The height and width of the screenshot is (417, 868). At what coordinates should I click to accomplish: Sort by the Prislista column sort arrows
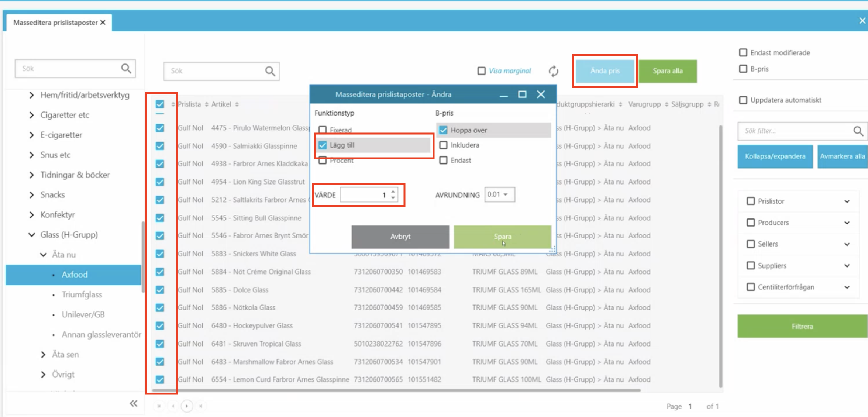click(x=206, y=104)
